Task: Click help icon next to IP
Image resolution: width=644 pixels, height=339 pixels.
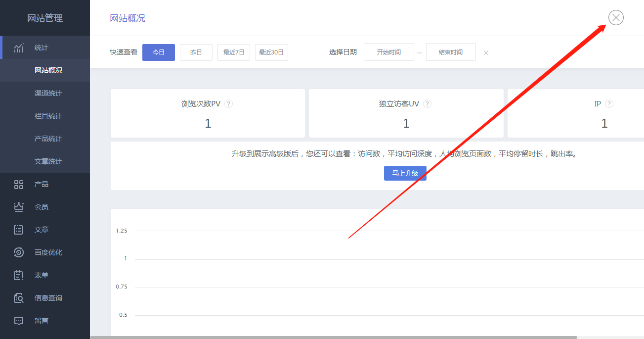Action: (609, 104)
